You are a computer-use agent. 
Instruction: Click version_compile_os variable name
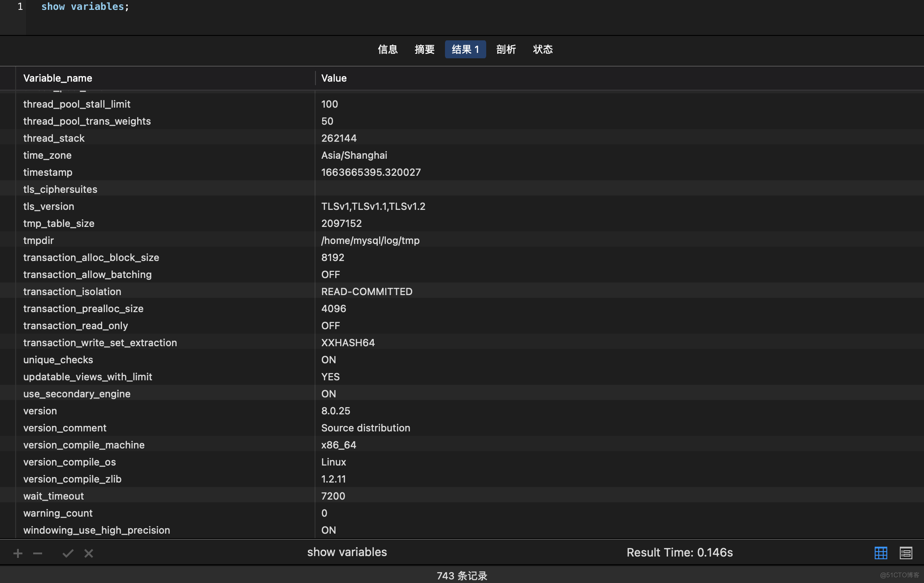pyautogui.click(x=69, y=462)
